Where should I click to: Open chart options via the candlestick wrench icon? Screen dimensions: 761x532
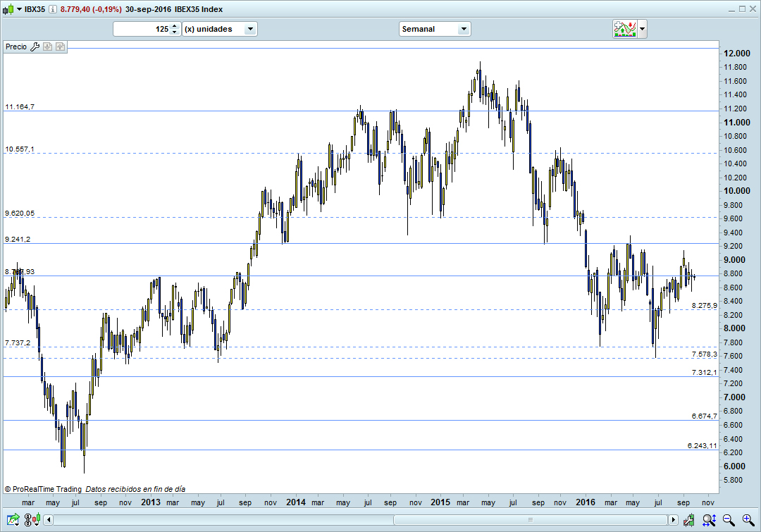(x=688, y=520)
